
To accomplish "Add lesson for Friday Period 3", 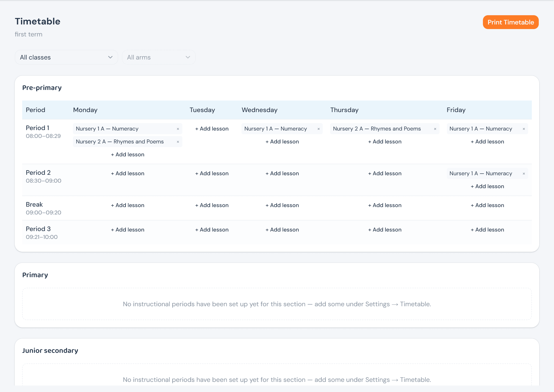I will pyautogui.click(x=487, y=230).
